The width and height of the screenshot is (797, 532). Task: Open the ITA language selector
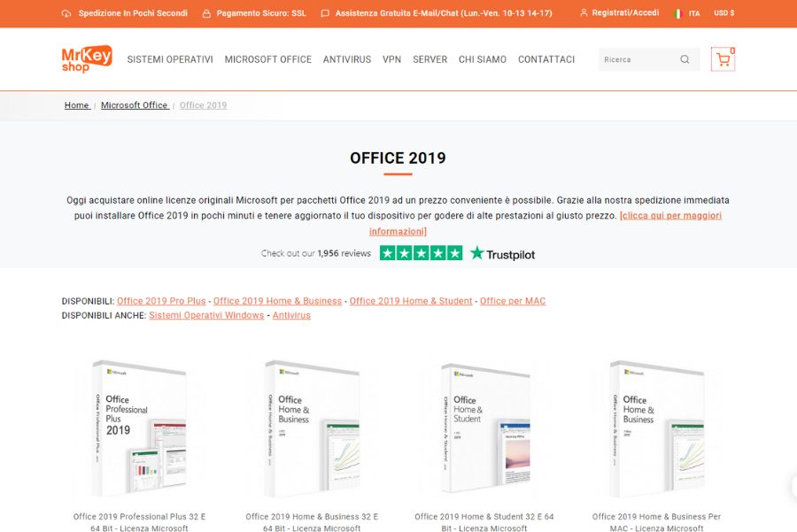(x=695, y=12)
